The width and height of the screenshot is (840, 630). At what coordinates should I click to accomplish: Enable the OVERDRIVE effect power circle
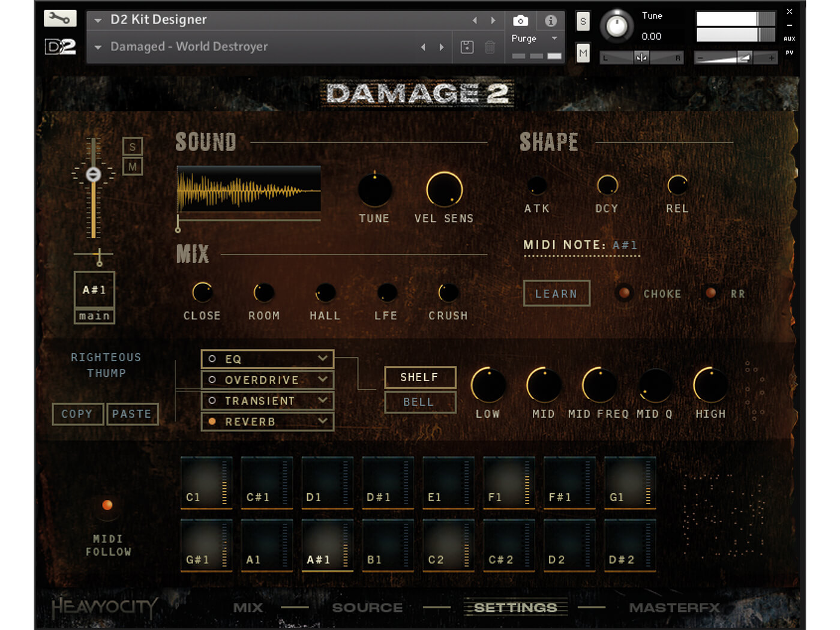pos(212,380)
